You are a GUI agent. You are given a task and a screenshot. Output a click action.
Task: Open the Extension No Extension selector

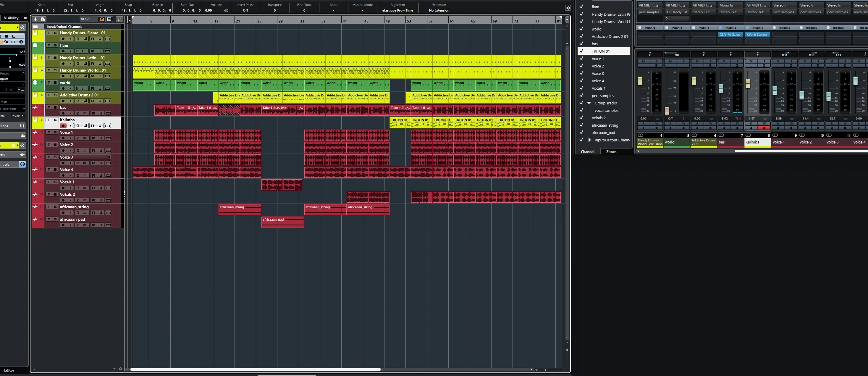[439, 10]
